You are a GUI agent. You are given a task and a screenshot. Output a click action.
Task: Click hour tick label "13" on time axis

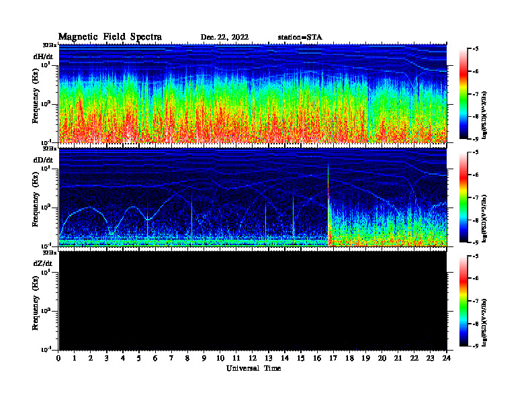tap(269, 359)
